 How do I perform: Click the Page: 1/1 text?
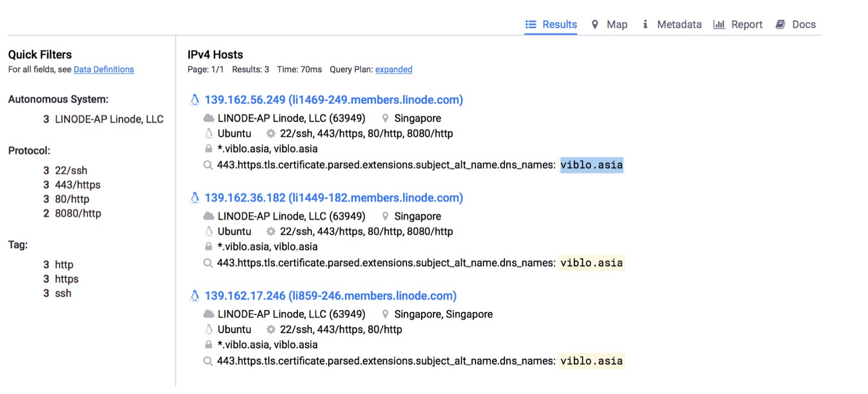tap(206, 69)
